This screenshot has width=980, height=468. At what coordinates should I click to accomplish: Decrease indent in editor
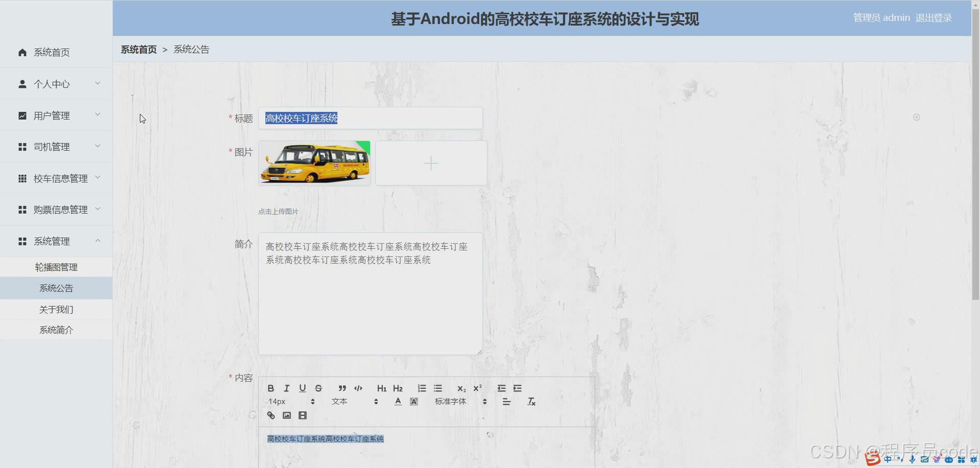(x=501, y=388)
